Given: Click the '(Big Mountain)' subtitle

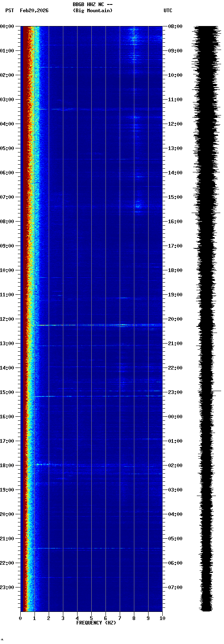Looking at the screenshot, I should [x=93, y=11].
